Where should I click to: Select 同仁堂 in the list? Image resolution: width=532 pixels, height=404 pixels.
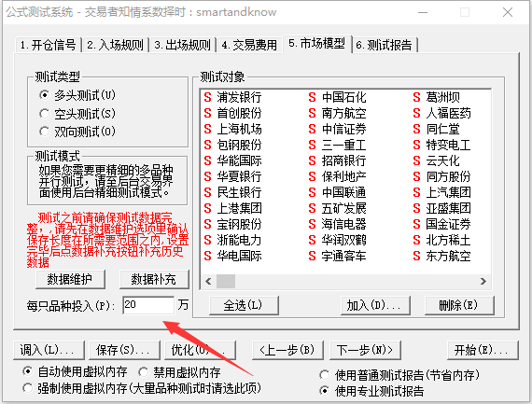[437, 129]
